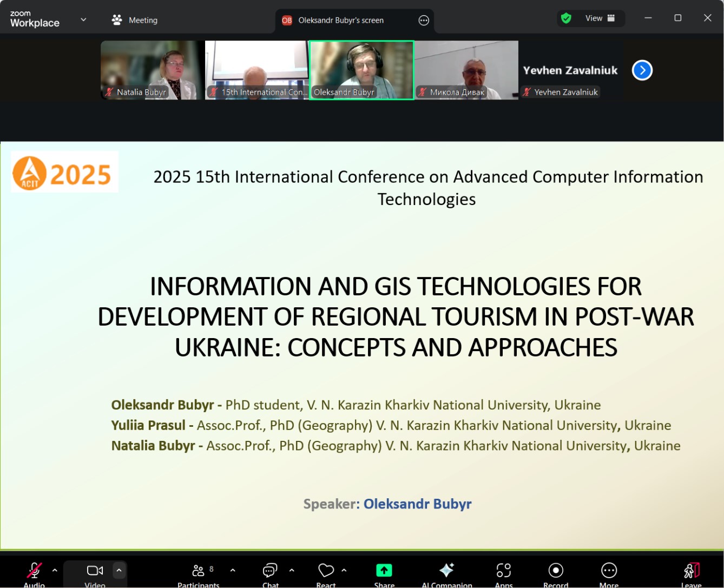Viewport: 724px width, 588px height.
Task: Leave the meeting
Action: point(691,573)
